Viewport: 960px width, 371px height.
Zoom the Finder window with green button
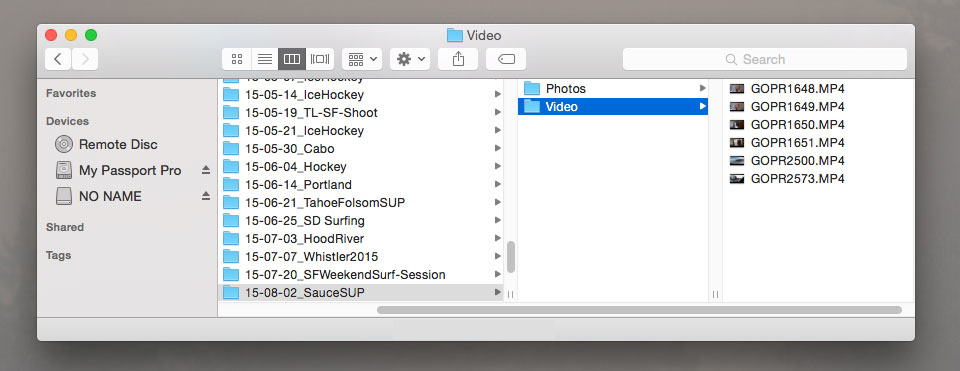pos(91,36)
